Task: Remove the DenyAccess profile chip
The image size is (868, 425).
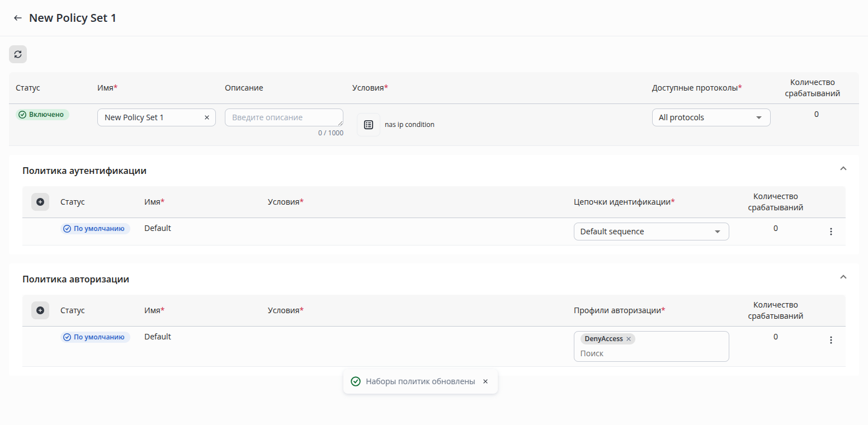Action: [629, 339]
